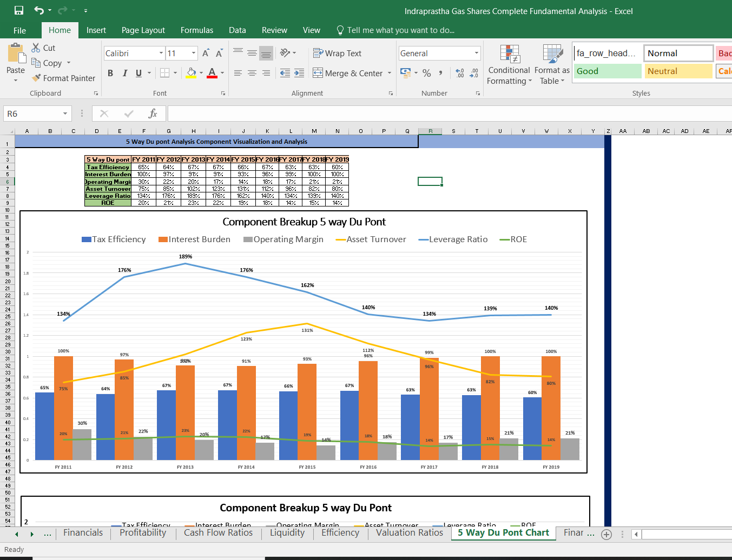Apply Percent Style

pos(427,73)
